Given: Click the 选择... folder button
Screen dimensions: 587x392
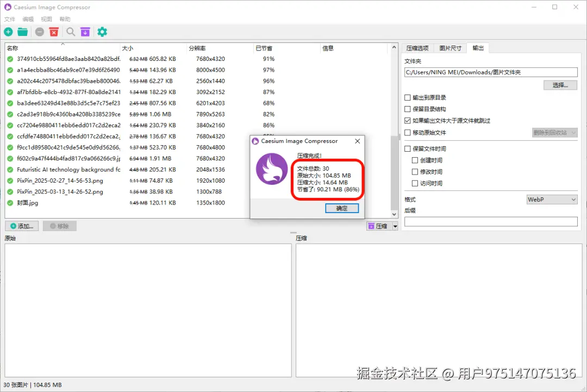Looking at the screenshot, I should pyautogui.click(x=560, y=85).
